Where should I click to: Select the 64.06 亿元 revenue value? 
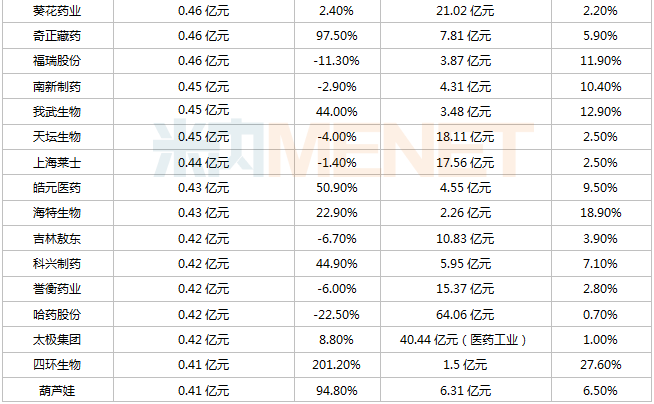[465, 315]
